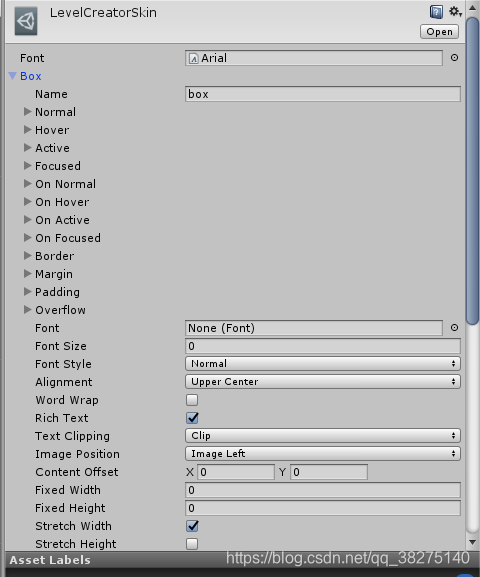Image resolution: width=480 pixels, height=577 pixels.
Task: Uncheck the Rich Text checkbox
Action: 192,418
